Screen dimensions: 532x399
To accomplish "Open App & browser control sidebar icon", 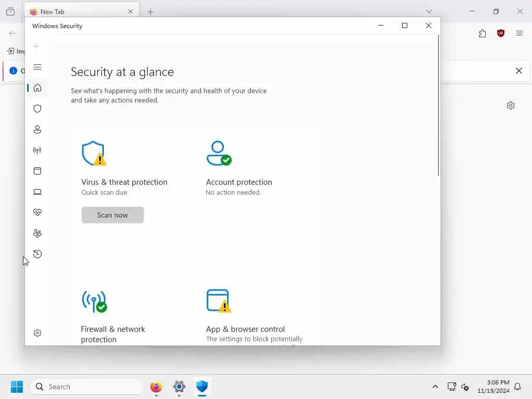I will [37, 171].
